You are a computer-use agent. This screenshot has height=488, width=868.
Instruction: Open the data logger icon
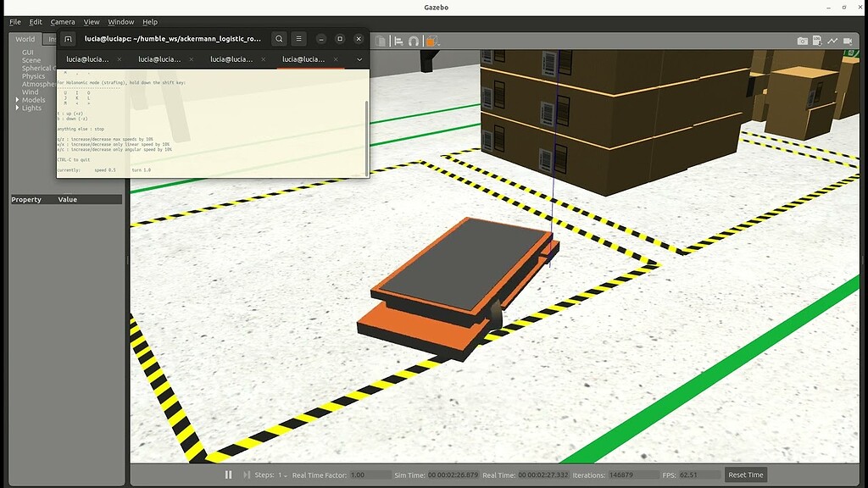point(816,39)
